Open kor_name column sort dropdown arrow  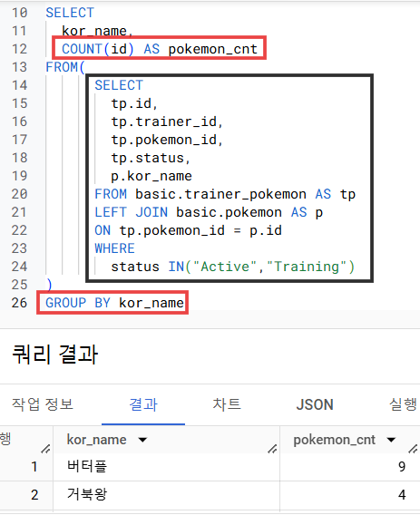[x=142, y=440]
